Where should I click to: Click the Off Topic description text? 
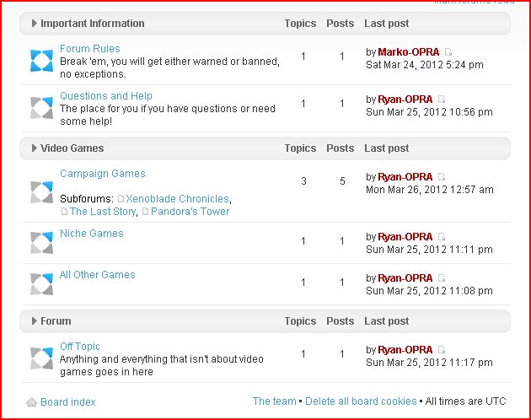[x=162, y=365]
